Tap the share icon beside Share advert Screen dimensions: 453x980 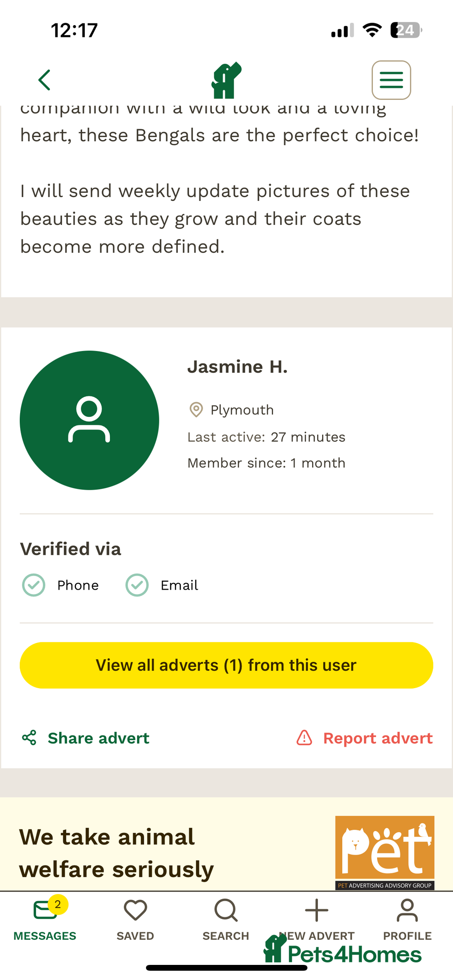(x=29, y=738)
